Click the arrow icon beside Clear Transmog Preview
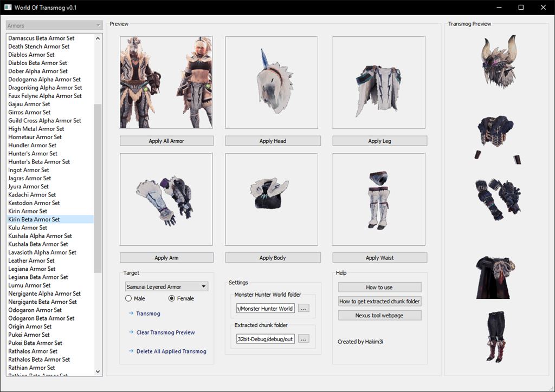 coord(131,332)
